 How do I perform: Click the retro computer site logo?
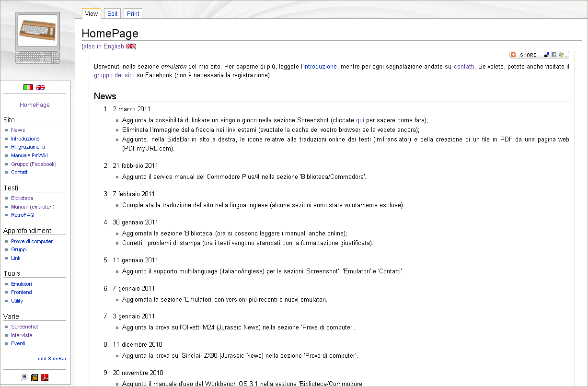(38, 38)
